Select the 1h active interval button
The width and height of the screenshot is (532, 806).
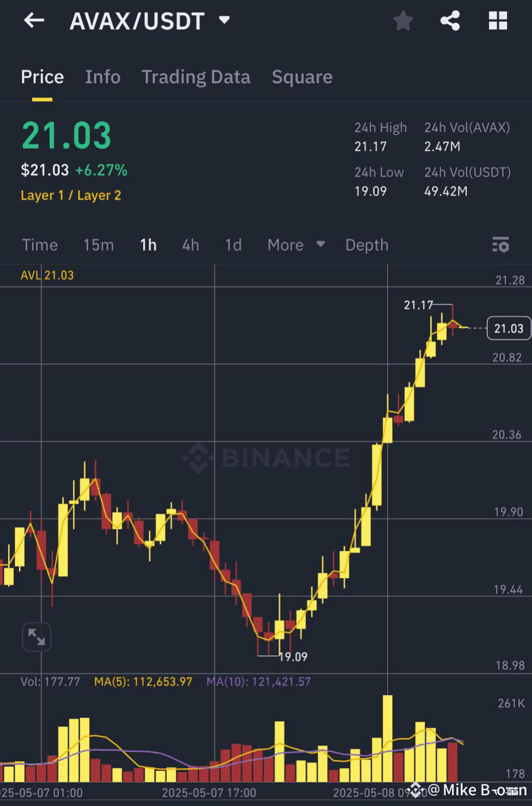point(148,245)
